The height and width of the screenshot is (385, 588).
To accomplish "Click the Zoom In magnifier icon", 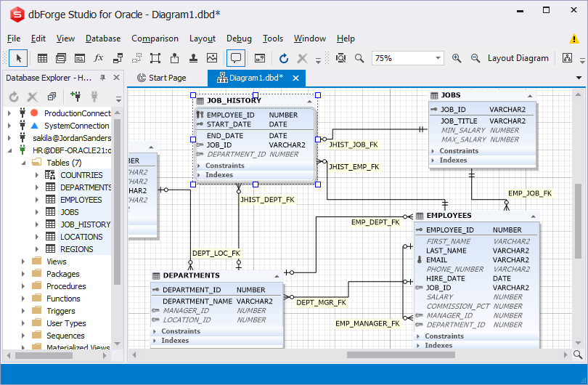I will coord(457,58).
